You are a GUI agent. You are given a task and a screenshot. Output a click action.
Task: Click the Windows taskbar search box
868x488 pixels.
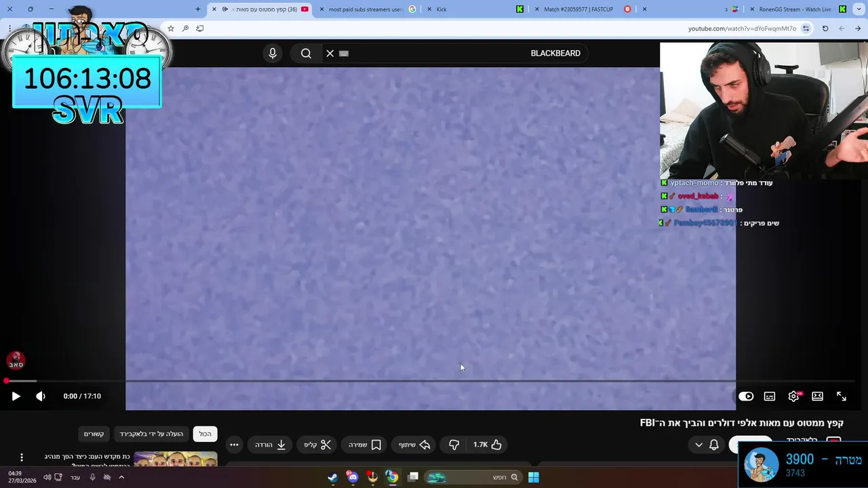coord(472,477)
